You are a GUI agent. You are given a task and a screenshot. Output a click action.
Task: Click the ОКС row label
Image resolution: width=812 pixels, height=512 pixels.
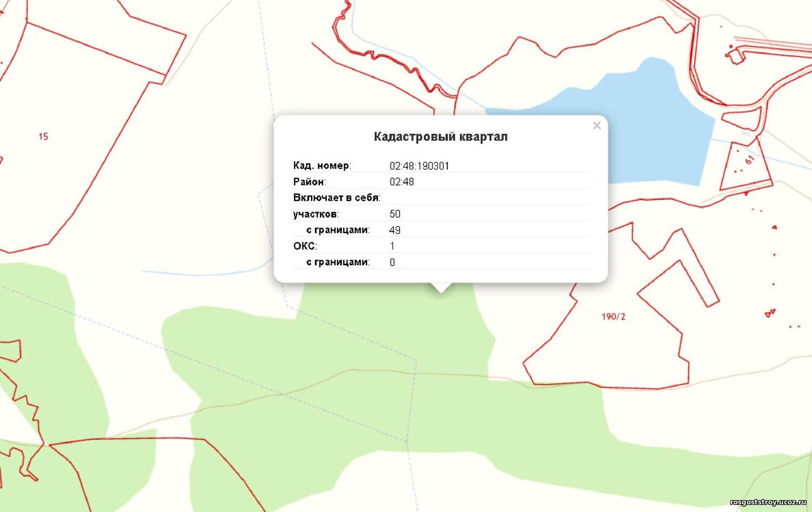(x=305, y=246)
